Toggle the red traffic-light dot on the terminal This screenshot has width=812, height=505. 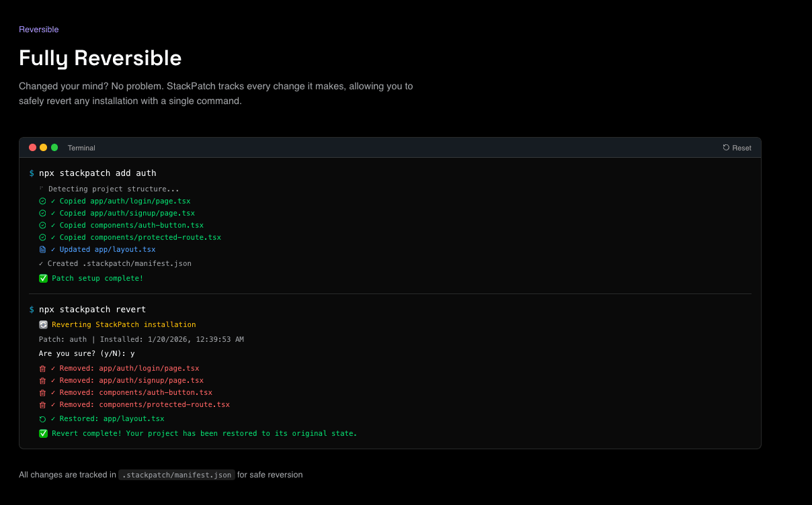(32, 147)
